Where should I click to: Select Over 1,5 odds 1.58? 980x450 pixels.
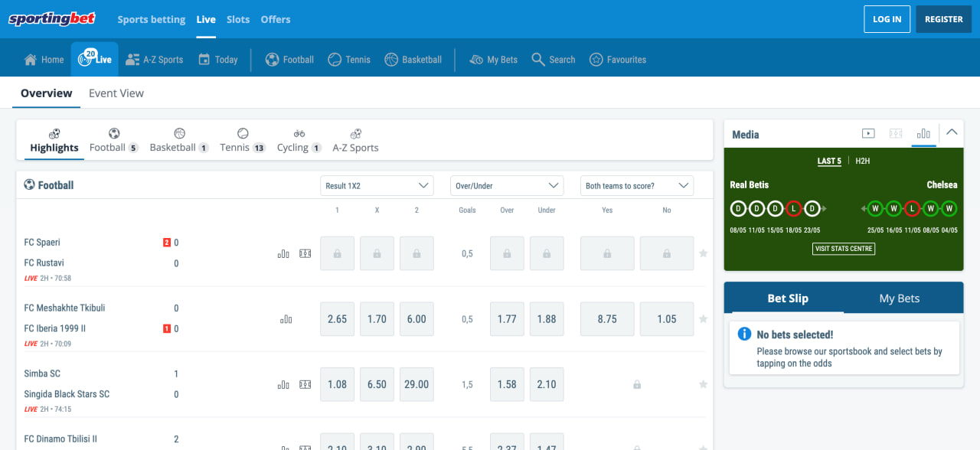click(x=507, y=385)
